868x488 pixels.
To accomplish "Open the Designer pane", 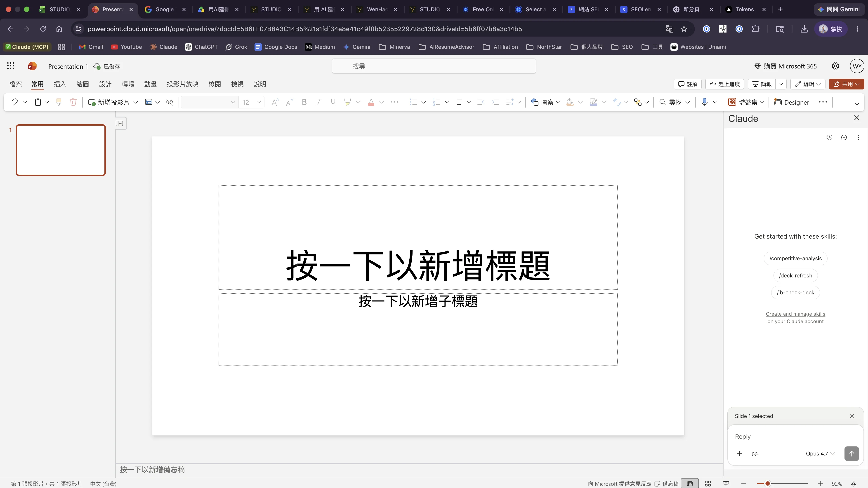I will 792,102.
